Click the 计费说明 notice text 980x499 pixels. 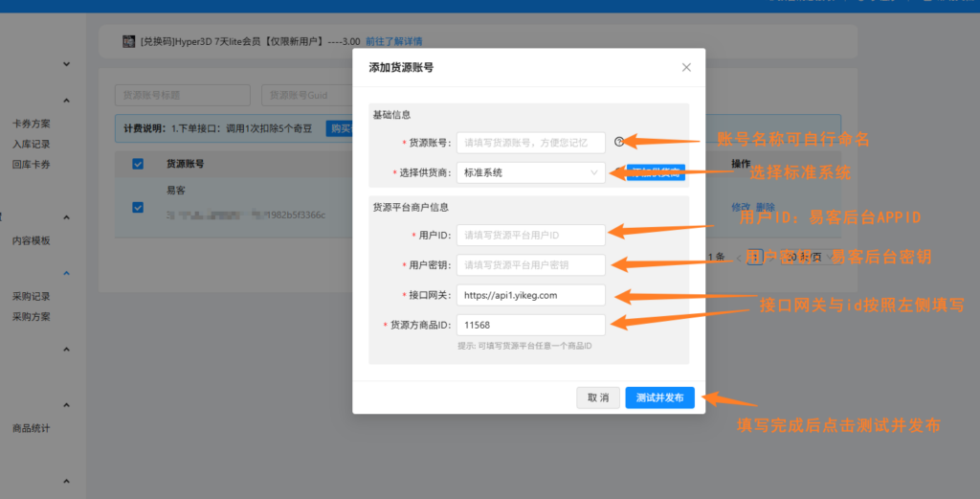coord(217,128)
